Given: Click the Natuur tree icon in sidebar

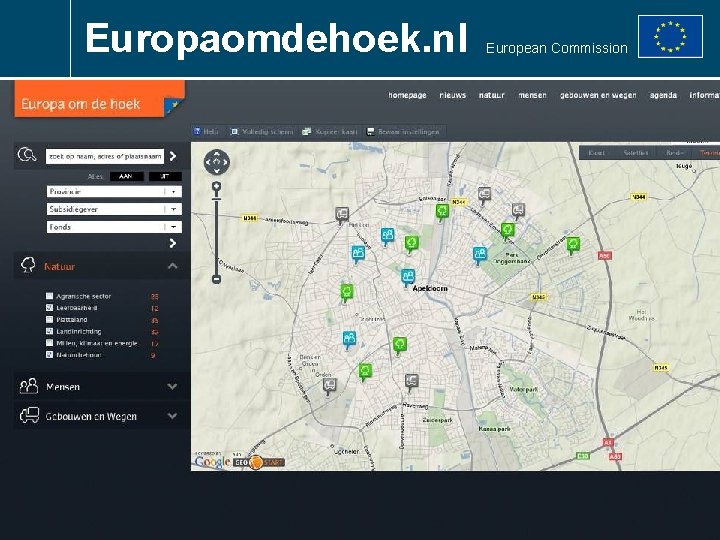Looking at the screenshot, I should click(28, 265).
